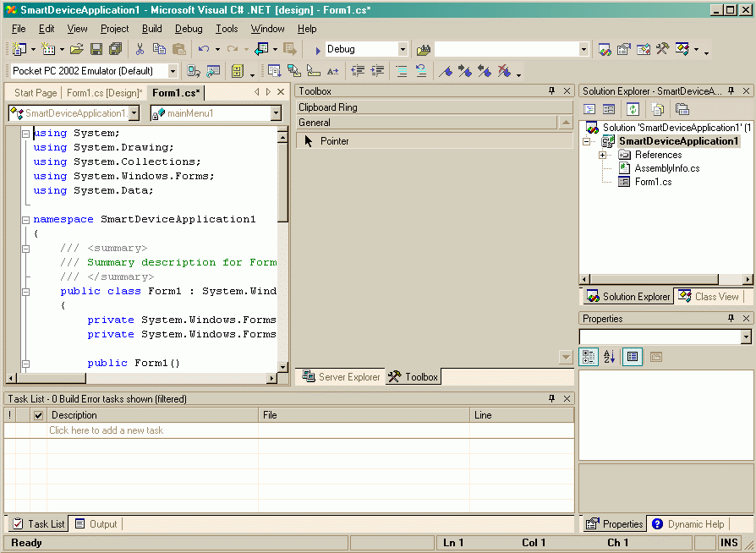756x553 pixels.
Task: Toggle a bookmark with the blue flag icon
Action: coord(446,71)
